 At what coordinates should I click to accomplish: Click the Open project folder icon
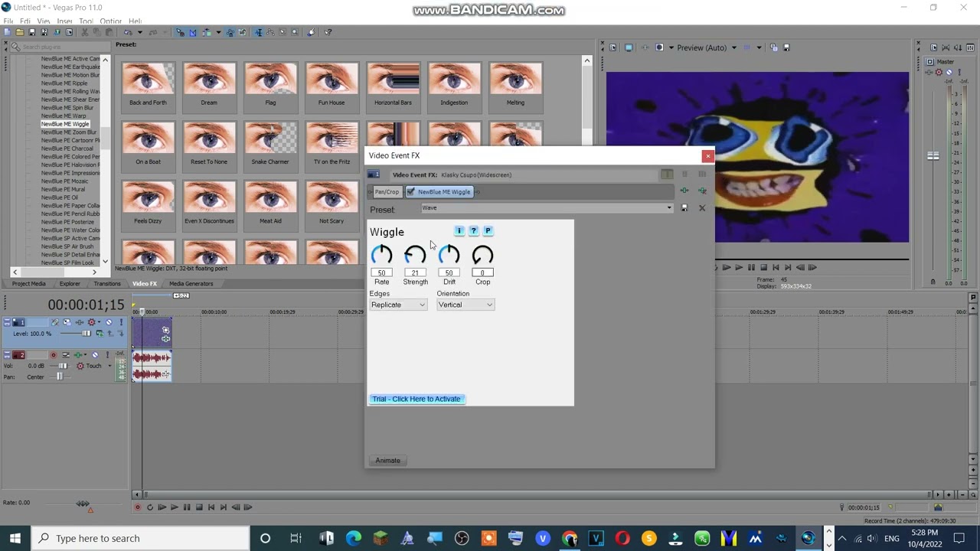tap(20, 32)
